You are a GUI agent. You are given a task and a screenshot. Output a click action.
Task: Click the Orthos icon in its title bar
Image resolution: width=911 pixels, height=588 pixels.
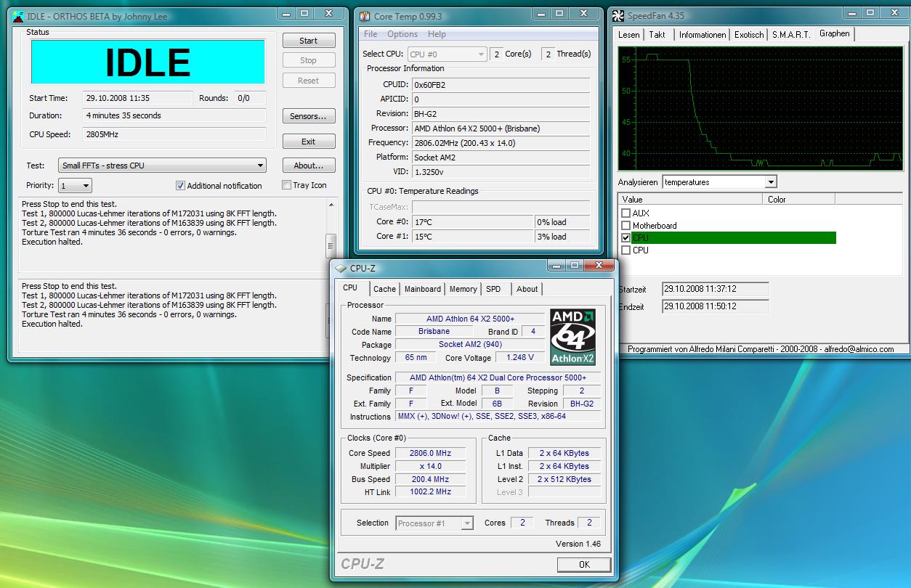coord(17,15)
